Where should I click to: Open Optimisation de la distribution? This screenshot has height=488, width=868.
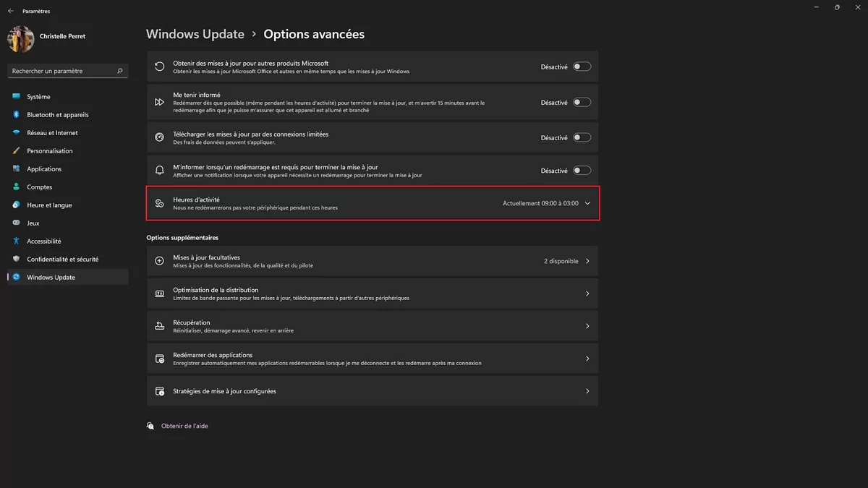tap(373, 294)
